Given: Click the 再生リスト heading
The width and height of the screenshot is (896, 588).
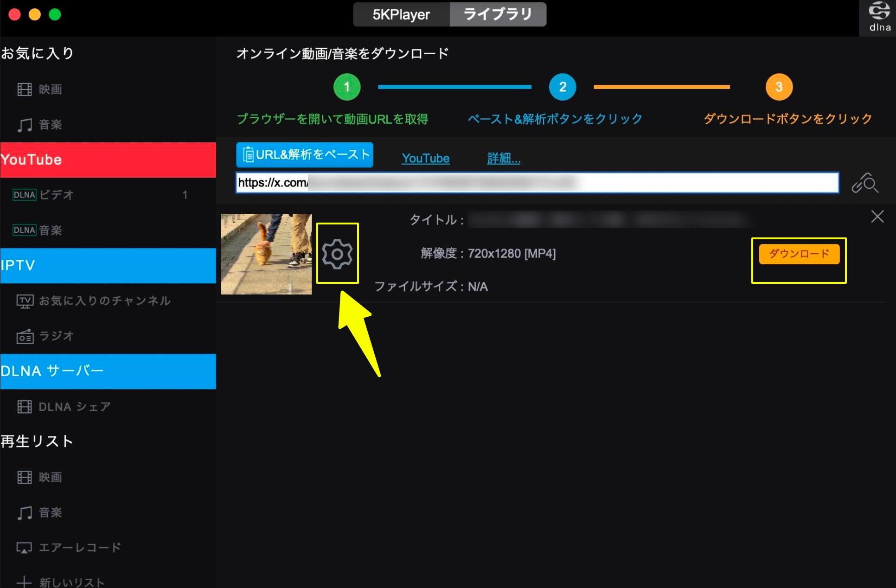Looking at the screenshot, I should pos(37,441).
